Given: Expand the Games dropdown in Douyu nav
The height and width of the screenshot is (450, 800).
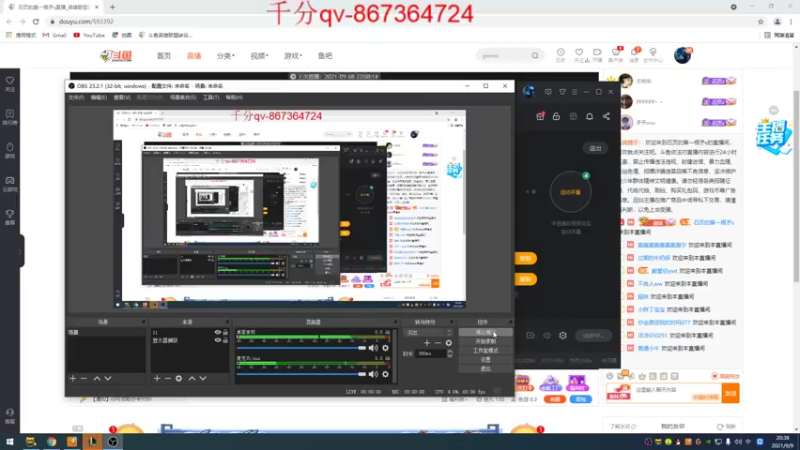Looking at the screenshot, I should point(293,56).
